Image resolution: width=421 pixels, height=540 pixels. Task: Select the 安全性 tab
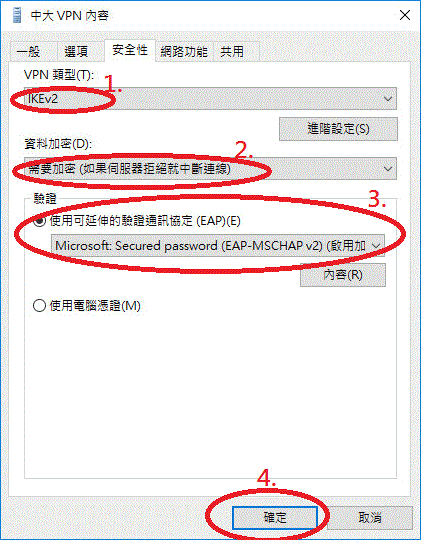coord(130,50)
